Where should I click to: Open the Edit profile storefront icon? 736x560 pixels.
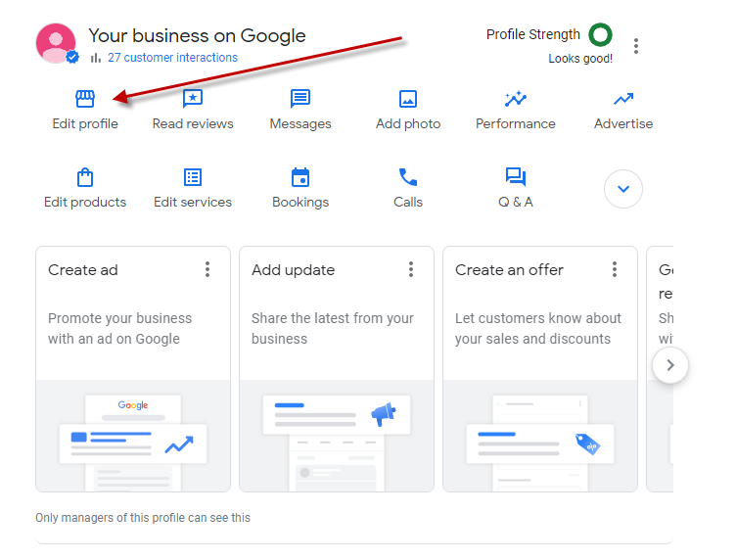click(x=85, y=99)
